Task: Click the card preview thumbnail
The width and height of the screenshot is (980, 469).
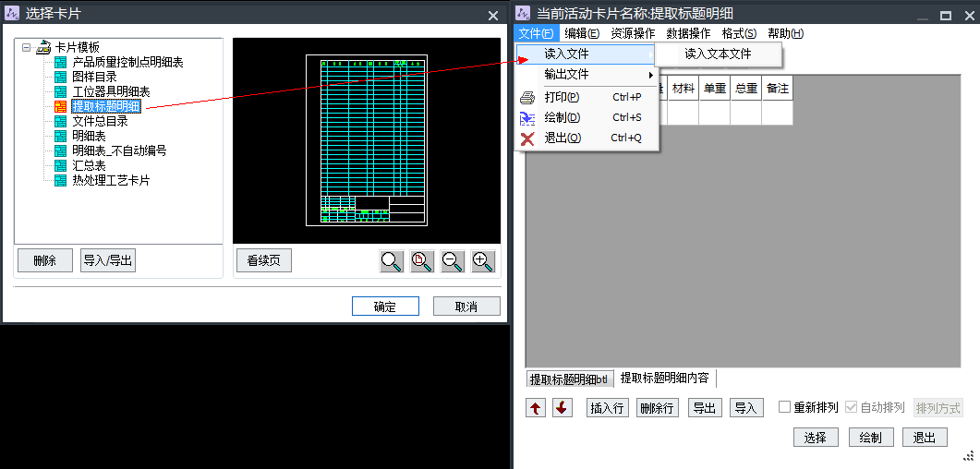Action: (367, 140)
